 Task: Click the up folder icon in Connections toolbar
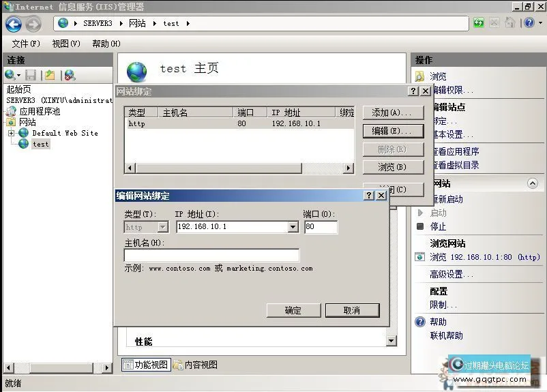(50, 75)
